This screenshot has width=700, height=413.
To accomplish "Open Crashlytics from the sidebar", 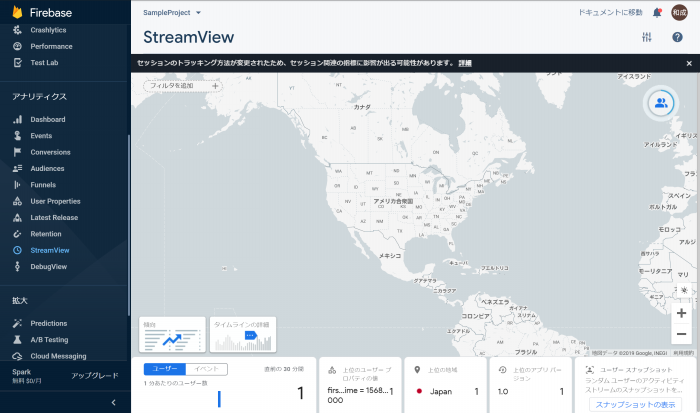I will (x=48, y=30).
